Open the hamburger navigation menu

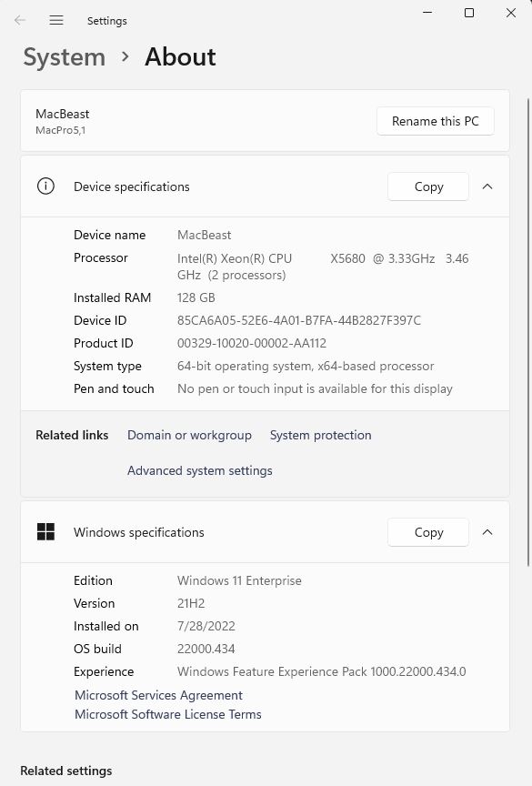56,20
